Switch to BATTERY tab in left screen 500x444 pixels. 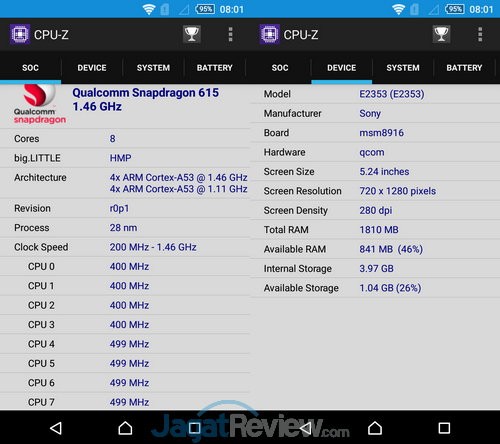215,68
